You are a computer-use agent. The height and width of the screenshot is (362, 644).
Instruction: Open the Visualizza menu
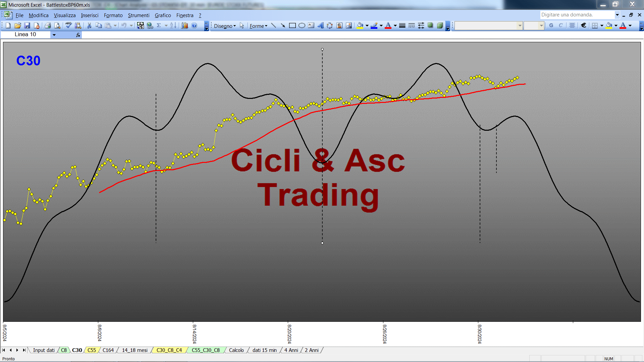tap(65, 15)
